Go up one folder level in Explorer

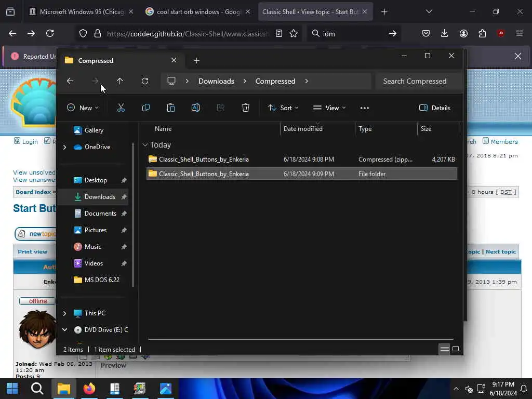pyautogui.click(x=120, y=81)
